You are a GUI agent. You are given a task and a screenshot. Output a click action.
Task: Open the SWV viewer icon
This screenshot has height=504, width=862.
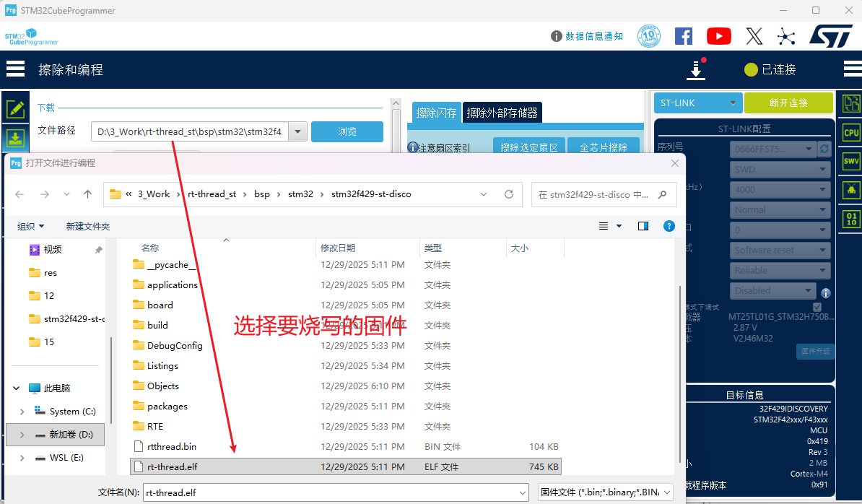851,161
